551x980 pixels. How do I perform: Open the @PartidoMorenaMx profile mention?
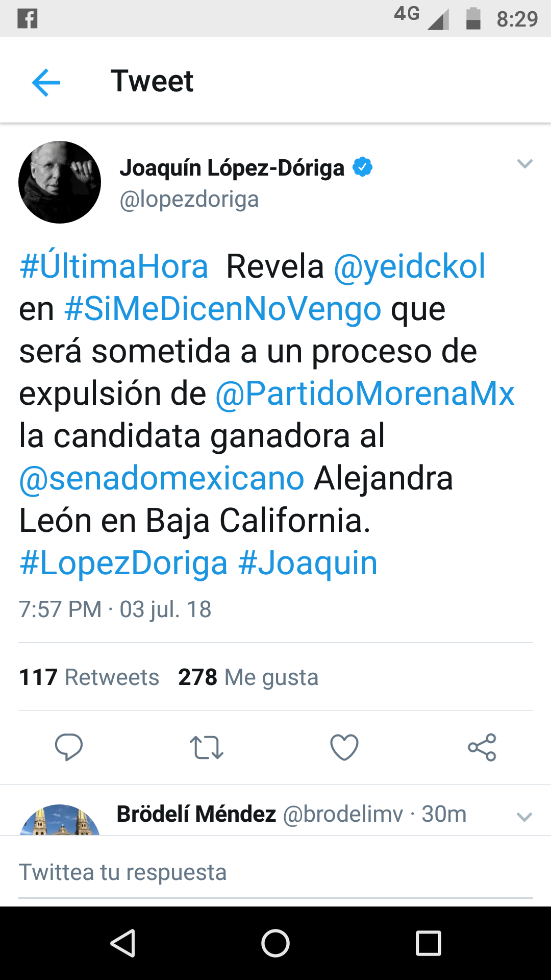pyautogui.click(x=365, y=394)
